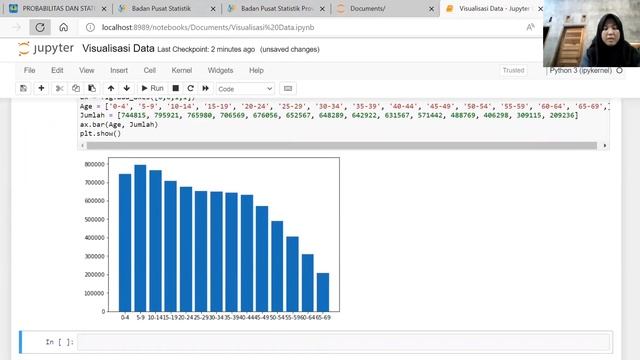Click the Python 3 (ipykernel) indicator

coord(580,70)
